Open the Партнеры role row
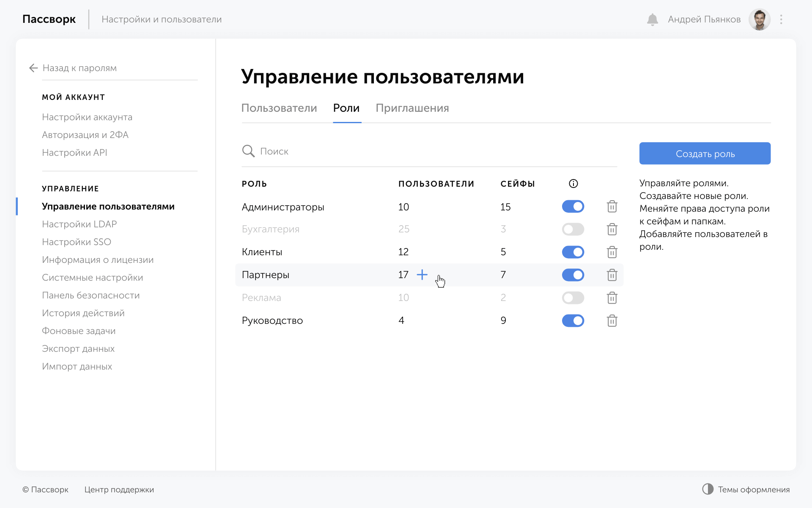This screenshot has height=508, width=812. coord(429,275)
